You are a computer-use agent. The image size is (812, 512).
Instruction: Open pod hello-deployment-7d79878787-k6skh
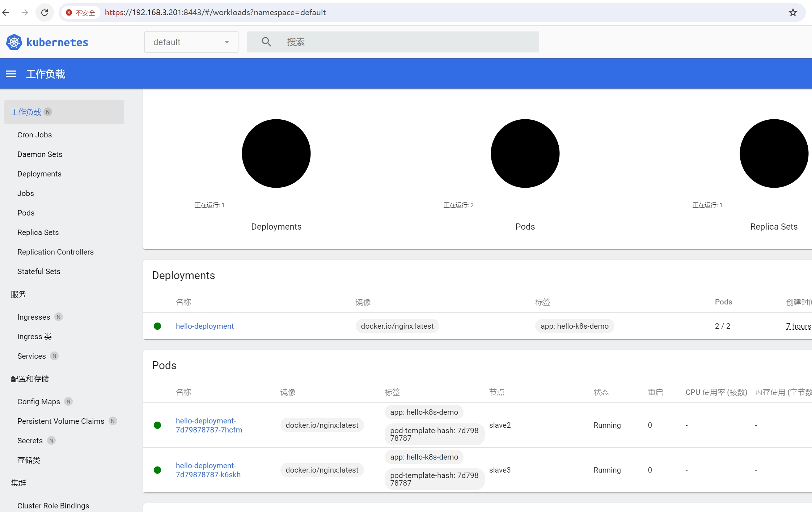[208, 470]
